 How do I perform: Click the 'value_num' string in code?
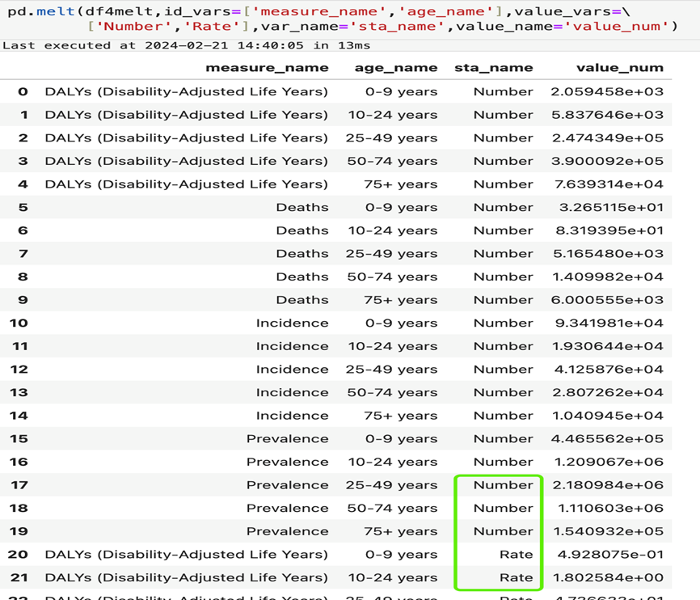pos(618,27)
